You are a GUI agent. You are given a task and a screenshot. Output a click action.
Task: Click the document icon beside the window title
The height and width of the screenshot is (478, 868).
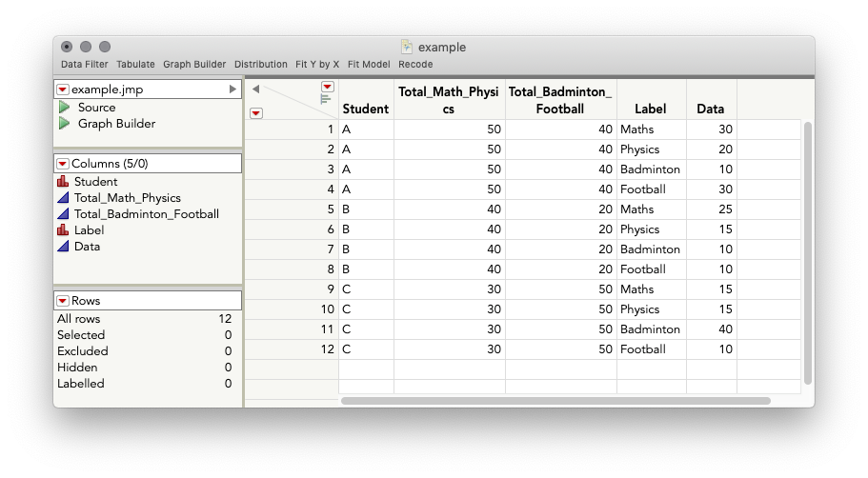tap(407, 47)
